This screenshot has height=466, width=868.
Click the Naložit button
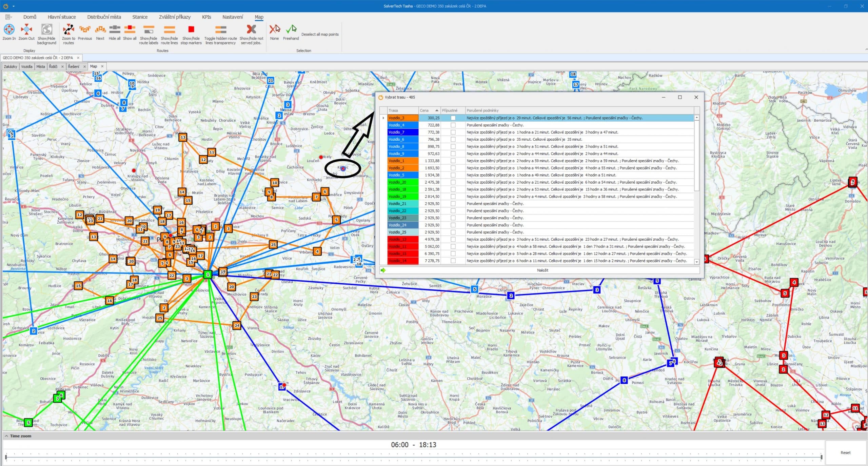[x=542, y=270]
